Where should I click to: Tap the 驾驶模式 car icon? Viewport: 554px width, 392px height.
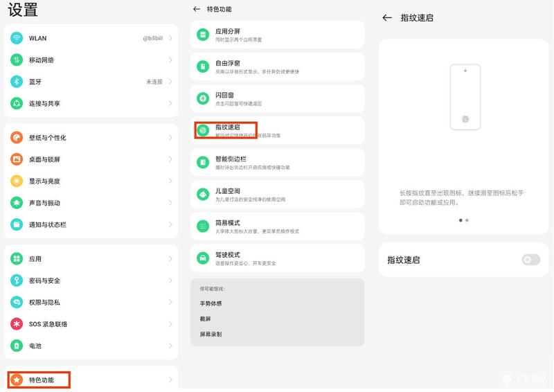(x=203, y=258)
